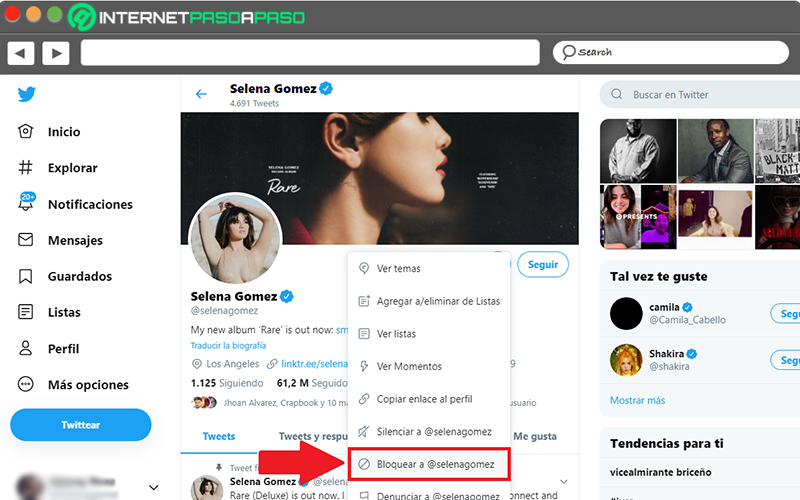Open Selena Gomez profile picture
Screen dimensions: 800x500
pos(235,239)
